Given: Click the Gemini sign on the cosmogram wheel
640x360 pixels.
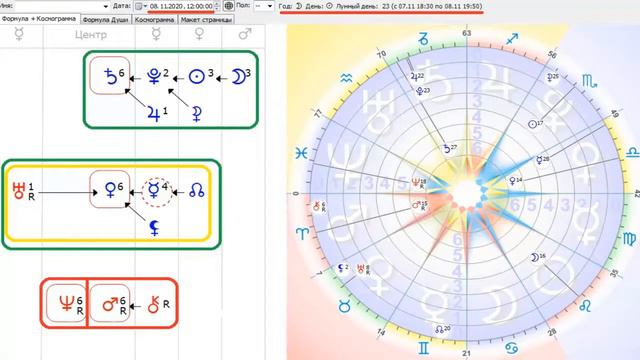Looking at the screenshot, I should (424, 348).
